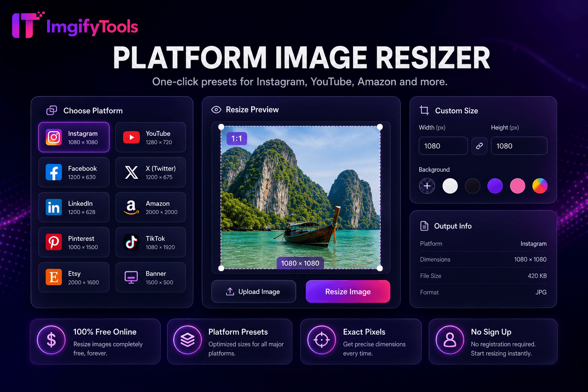Click the document icon beside Output Info
The width and height of the screenshot is (588, 392).
424,226
